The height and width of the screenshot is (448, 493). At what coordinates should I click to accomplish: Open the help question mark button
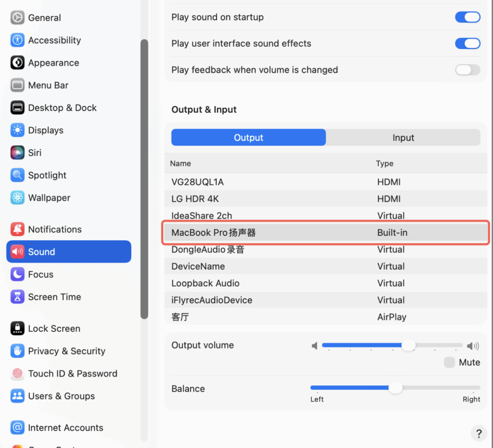[479, 433]
